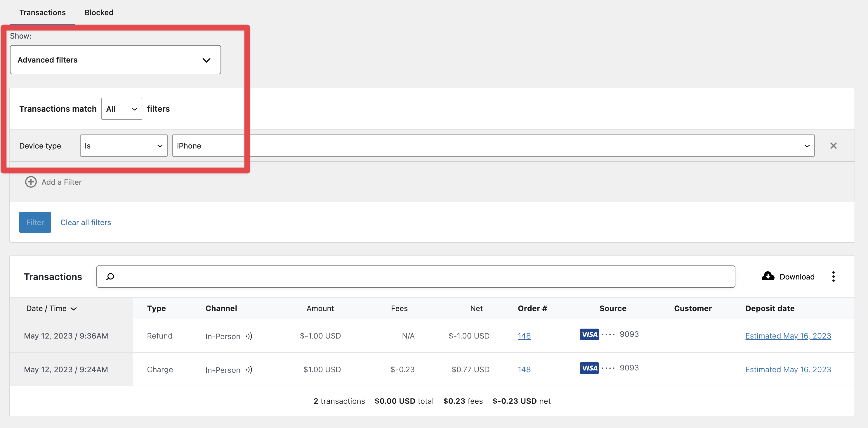This screenshot has width=868, height=428.
Task: Open the iPhone device value dropdown
Action: click(x=493, y=146)
